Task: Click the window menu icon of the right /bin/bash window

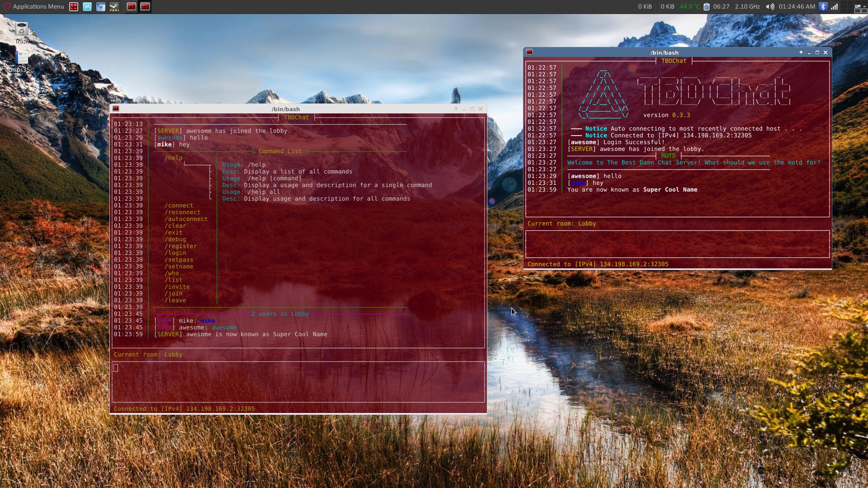Action: point(529,52)
